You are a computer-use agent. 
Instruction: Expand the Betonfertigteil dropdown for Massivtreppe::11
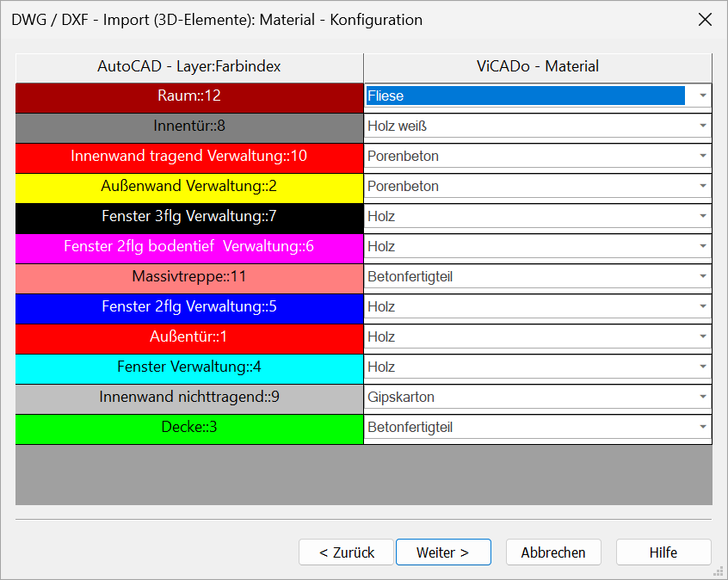702,276
